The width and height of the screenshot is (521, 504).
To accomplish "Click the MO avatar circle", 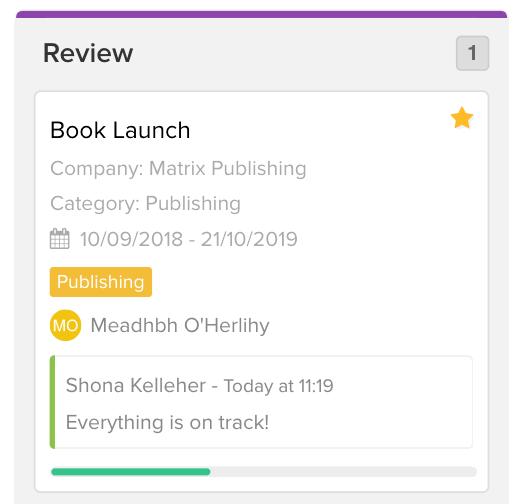I will click(65, 325).
